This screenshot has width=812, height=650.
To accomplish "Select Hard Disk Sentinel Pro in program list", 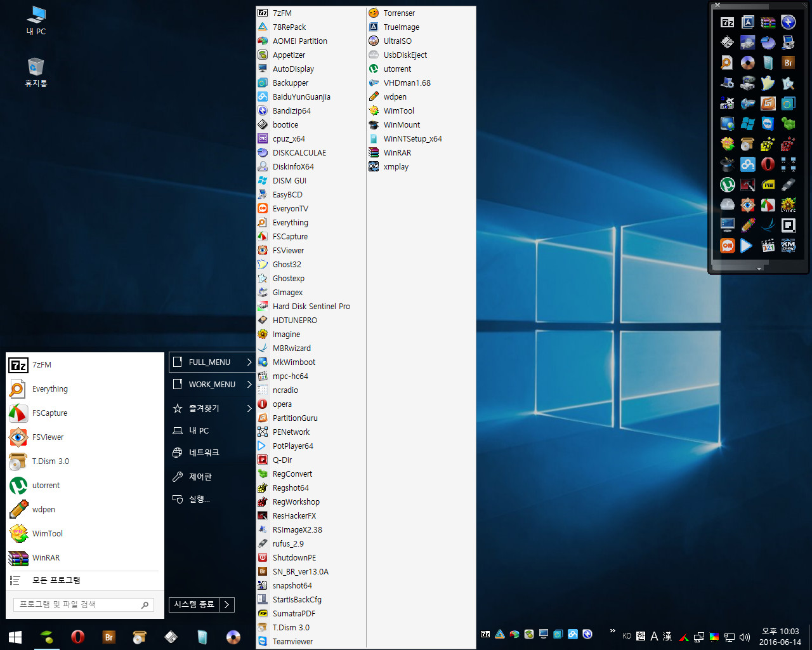I will coord(311,307).
